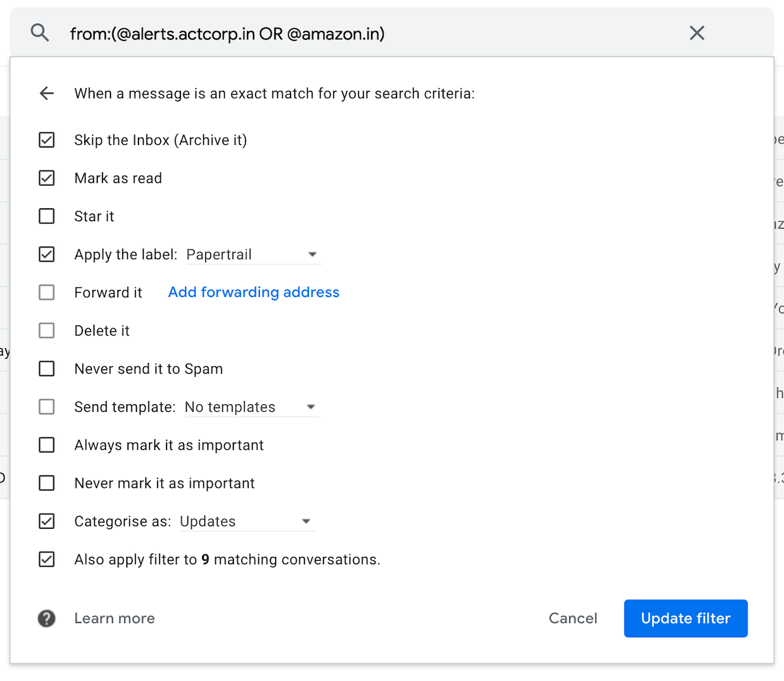Disable the Skip the Inbox checkbox
784x681 pixels.
click(46, 140)
